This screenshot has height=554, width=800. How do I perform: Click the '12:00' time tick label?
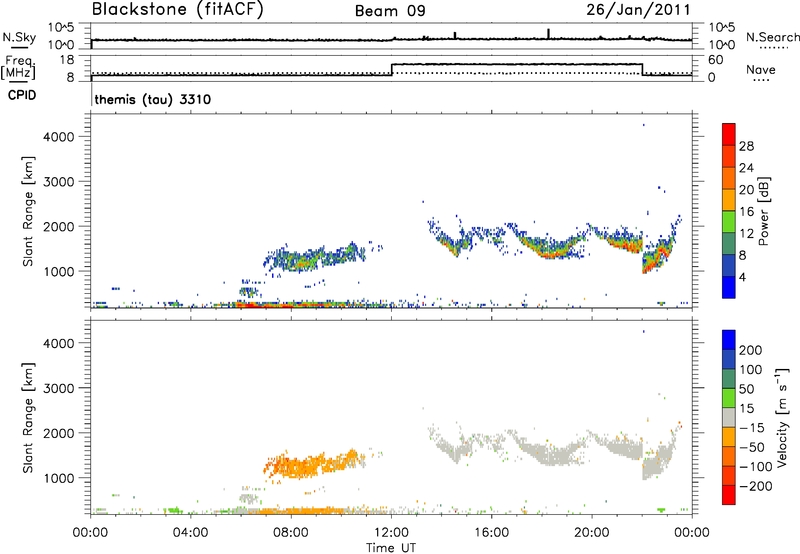[391, 533]
